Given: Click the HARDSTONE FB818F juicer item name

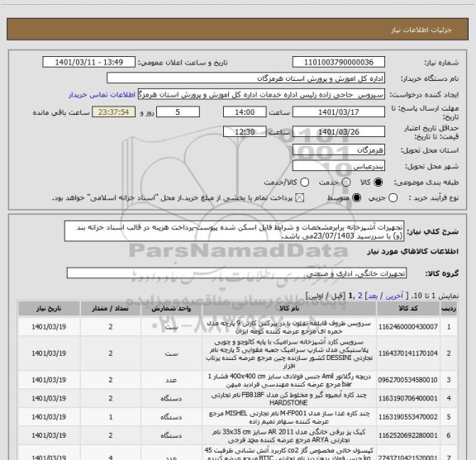Looking at the screenshot, I should [x=289, y=399].
